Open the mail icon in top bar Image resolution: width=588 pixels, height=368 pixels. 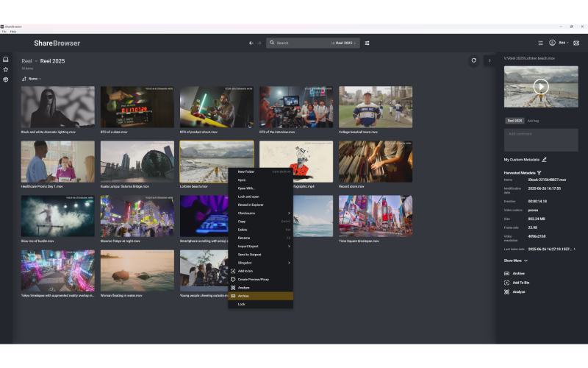[x=576, y=43]
